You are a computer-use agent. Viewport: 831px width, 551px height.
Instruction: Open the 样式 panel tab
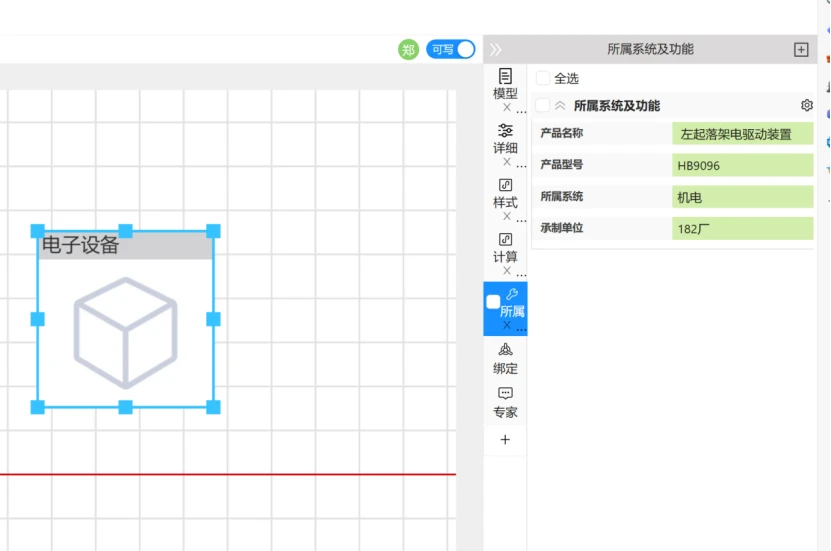click(505, 194)
